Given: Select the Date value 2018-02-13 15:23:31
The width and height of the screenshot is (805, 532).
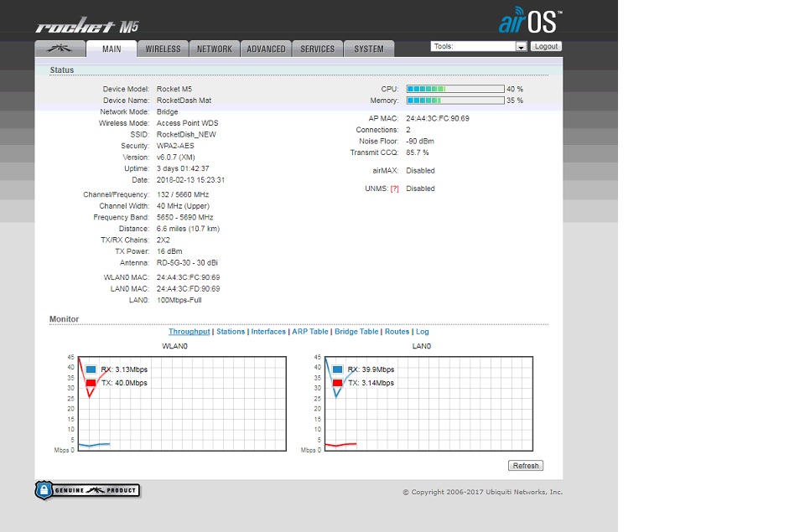Looking at the screenshot, I should point(190,180).
